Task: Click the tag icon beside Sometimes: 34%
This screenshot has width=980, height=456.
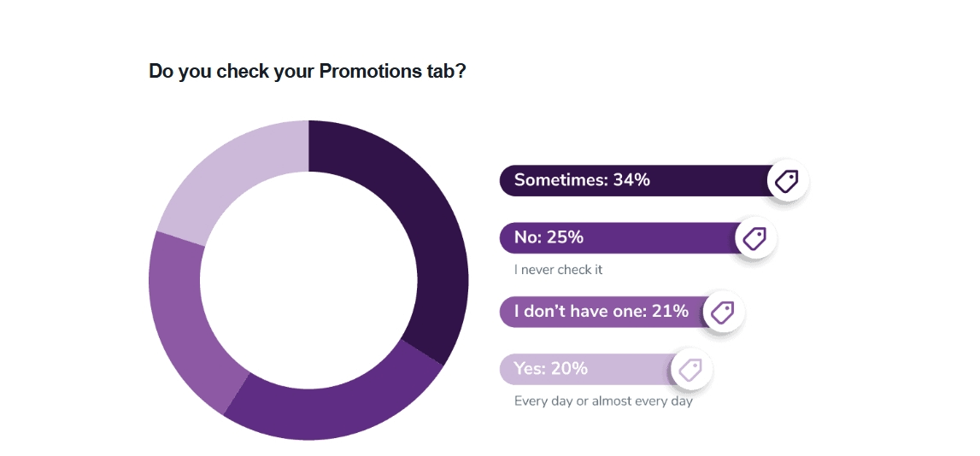Action: click(788, 181)
